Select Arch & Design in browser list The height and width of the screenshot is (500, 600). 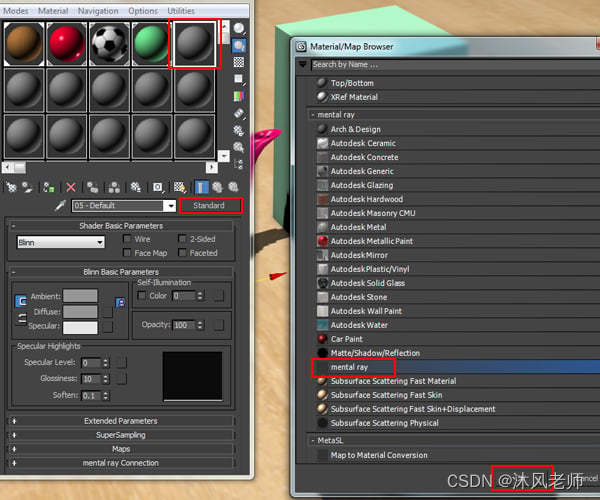457,129
